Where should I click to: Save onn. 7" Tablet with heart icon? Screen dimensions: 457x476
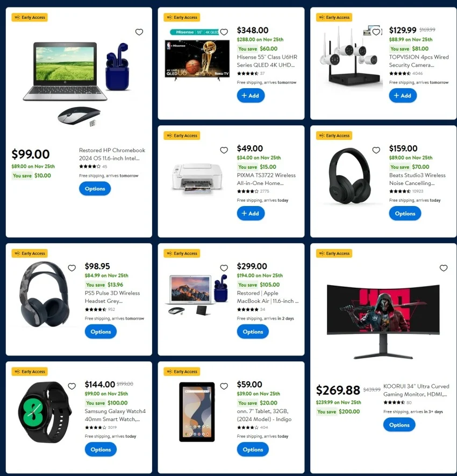(x=224, y=386)
